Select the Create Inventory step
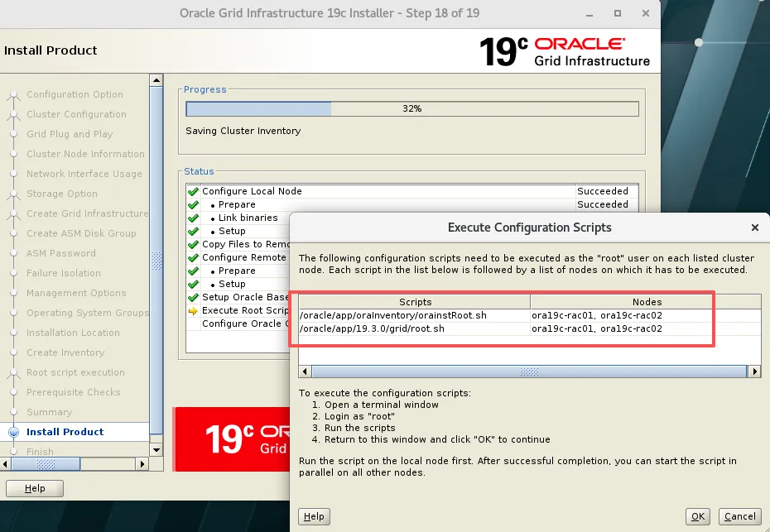Image resolution: width=770 pixels, height=532 pixels. click(65, 352)
